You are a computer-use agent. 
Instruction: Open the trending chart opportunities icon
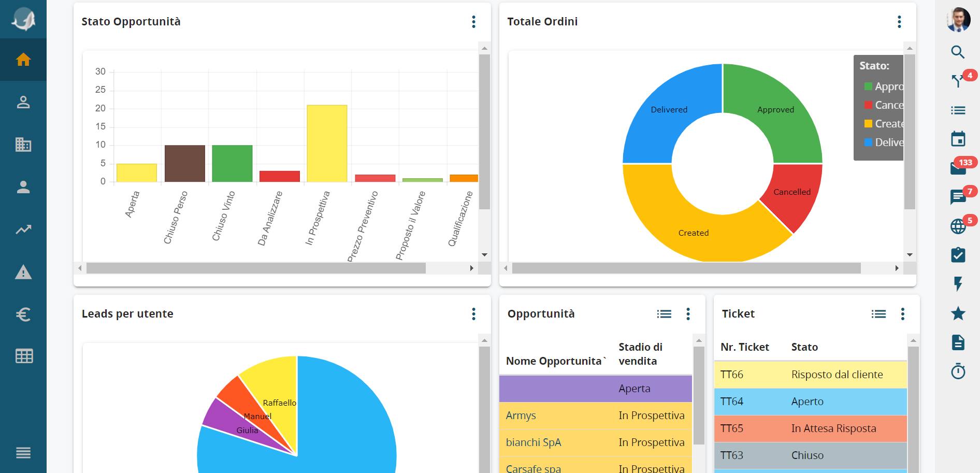click(x=23, y=230)
